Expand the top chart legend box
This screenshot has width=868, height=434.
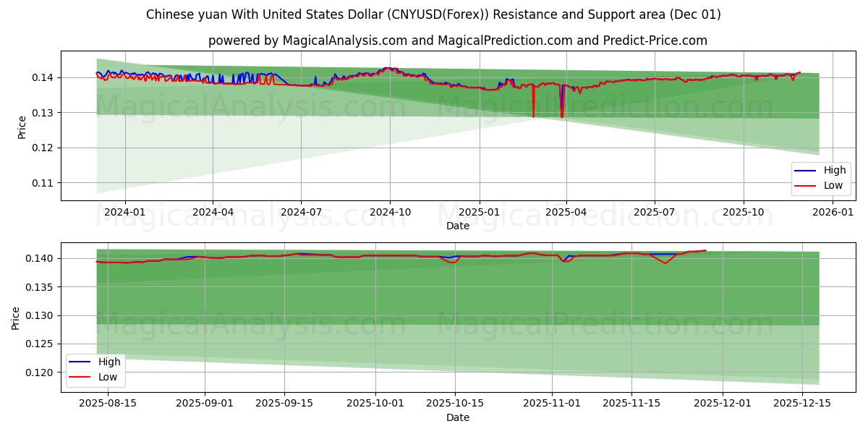(822, 178)
